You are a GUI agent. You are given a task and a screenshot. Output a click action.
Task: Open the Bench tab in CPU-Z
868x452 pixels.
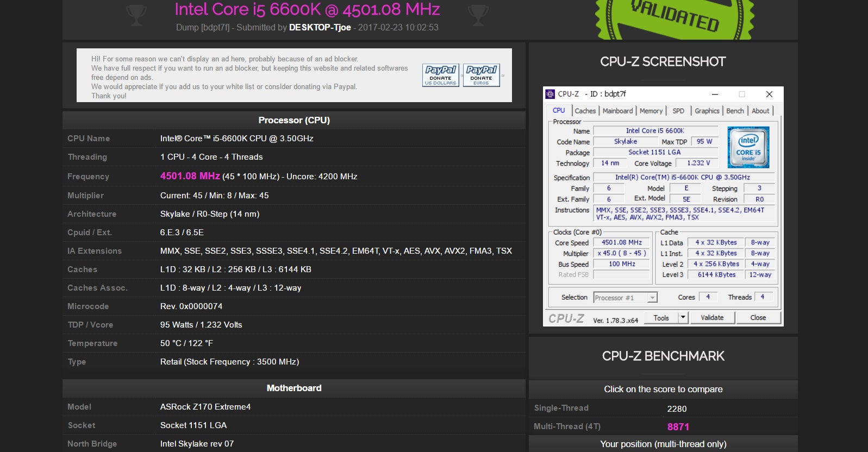pyautogui.click(x=735, y=111)
